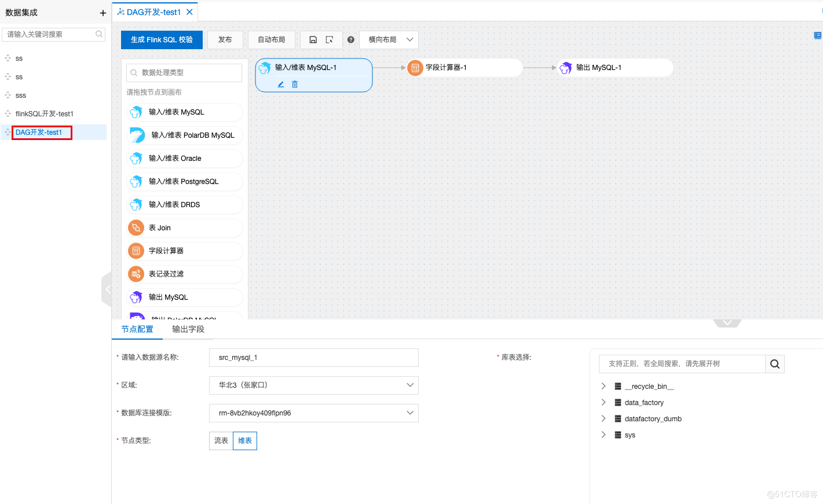823x504 pixels.
Task: Expand the __recycle_bin__ database
Action: point(603,386)
